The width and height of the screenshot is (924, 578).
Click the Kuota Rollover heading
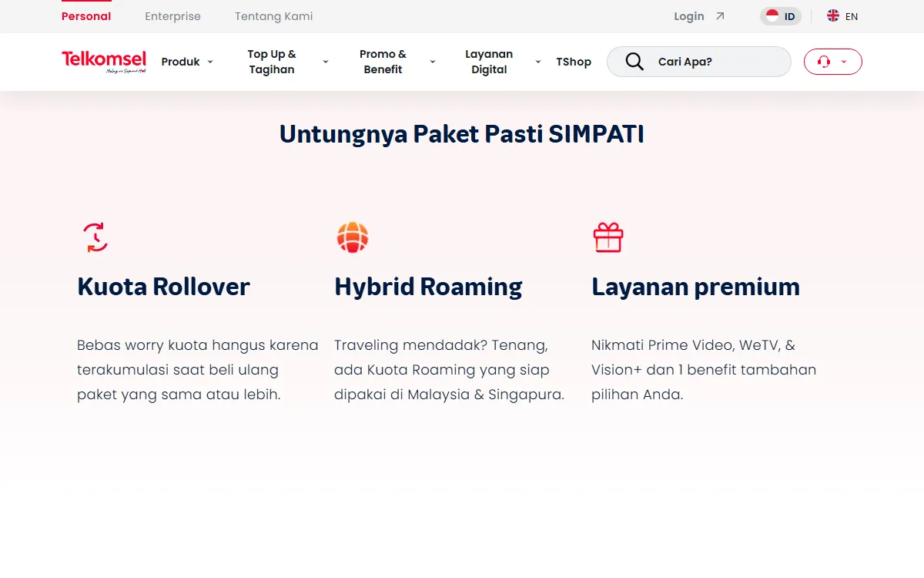[x=163, y=287]
